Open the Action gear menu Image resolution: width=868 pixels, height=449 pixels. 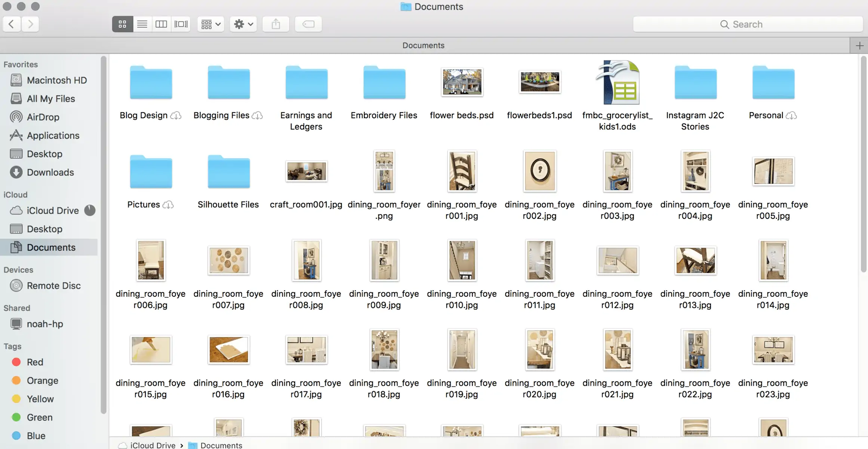point(243,24)
